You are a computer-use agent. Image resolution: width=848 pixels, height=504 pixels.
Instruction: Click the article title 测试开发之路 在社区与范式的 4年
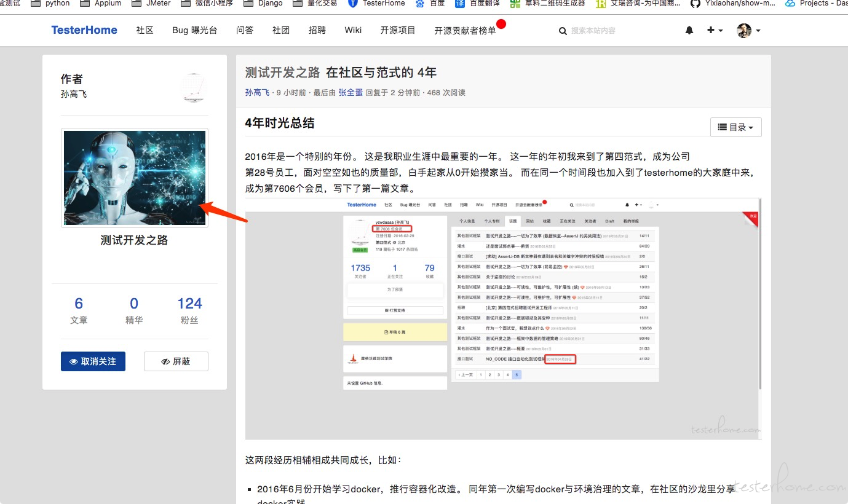(341, 73)
